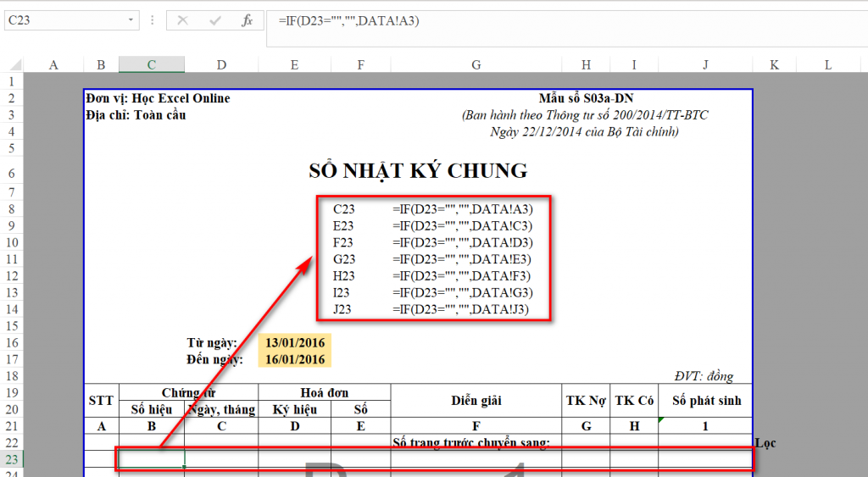The height and width of the screenshot is (477, 868).
Task: Click the 'ĐVT: đồng' cell
Action: click(x=704, y=376)
